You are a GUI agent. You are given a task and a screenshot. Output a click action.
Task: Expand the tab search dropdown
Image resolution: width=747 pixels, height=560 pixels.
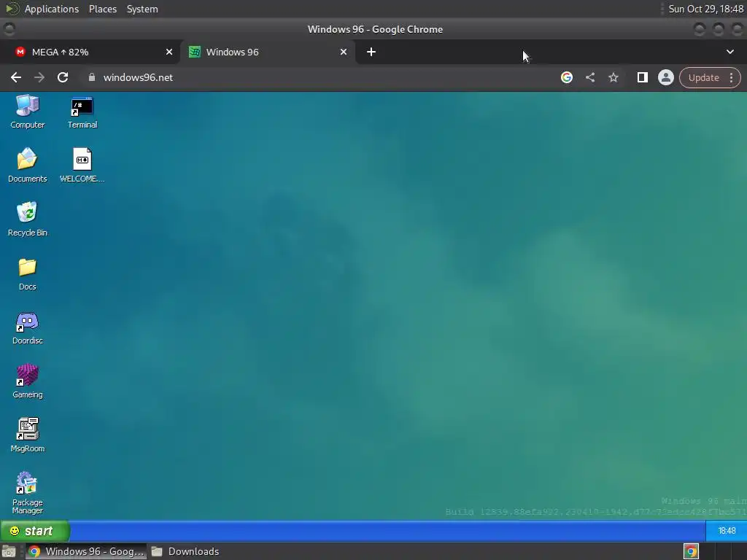click(729, 52)
